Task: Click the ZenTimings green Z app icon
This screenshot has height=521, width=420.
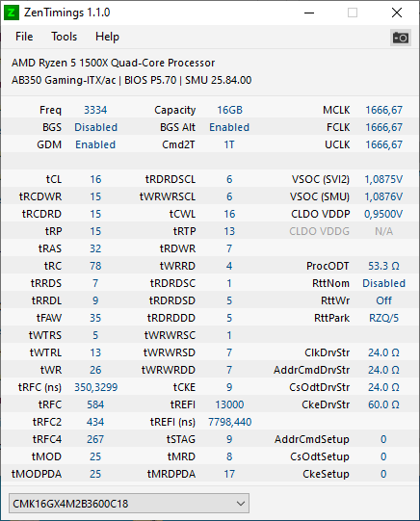Action: pyautogui.click(x=11, y=13)
